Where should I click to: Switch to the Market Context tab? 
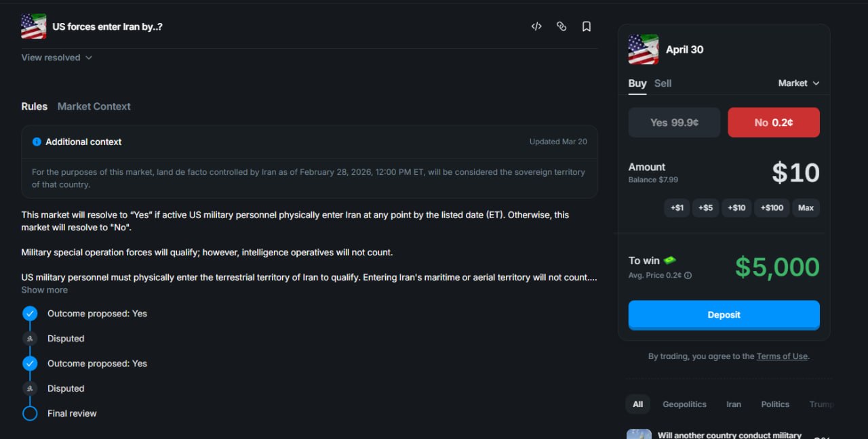click(x=94, y=106)
